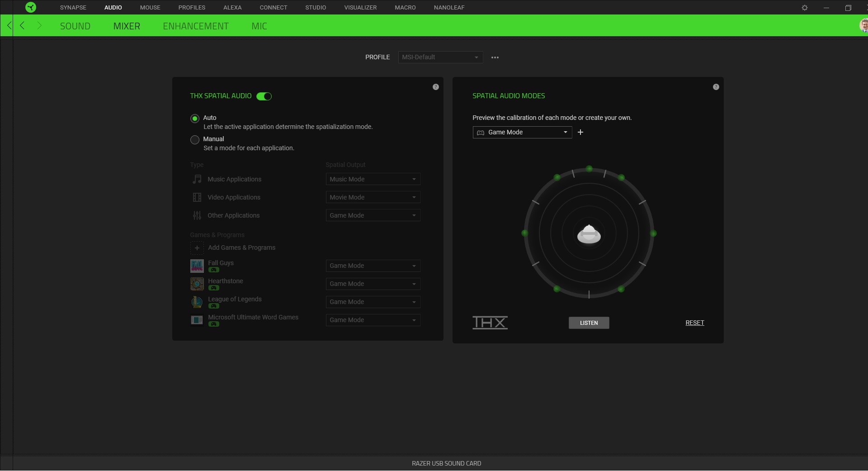868x471 pixels.
Task: Click the Add Games & Programs plus icon
Action: pyautogui.click(x=197, y=248)
